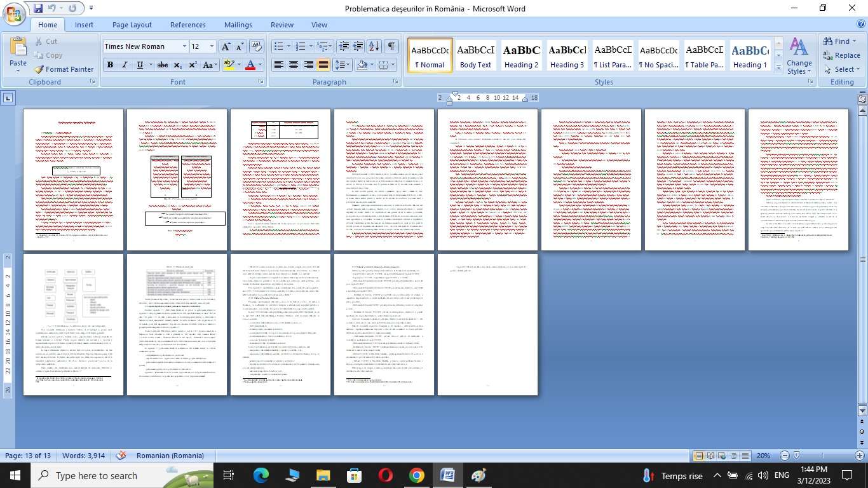Click the Sort paragraph icon
This screenshot has height=488, width=868.
click(374, 46)
